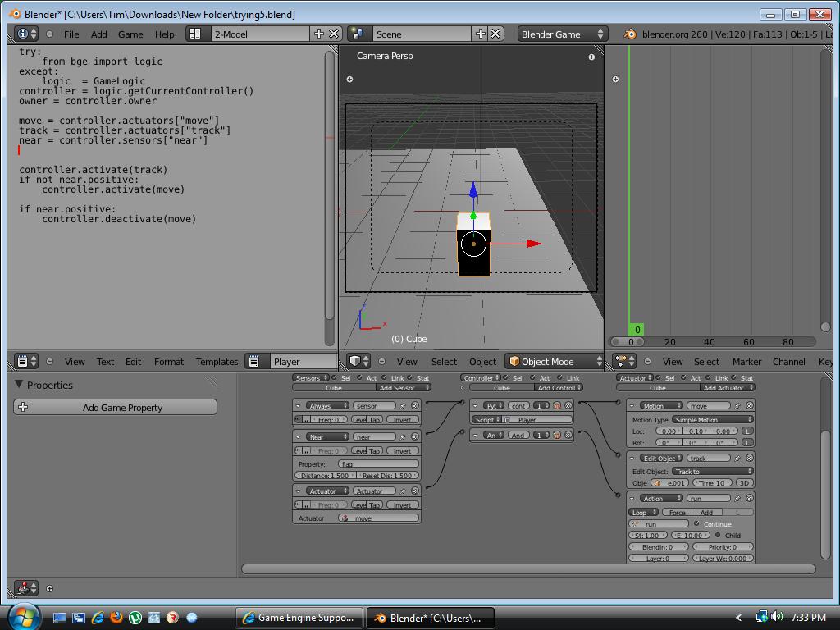Click the Near sensor Property field flag
The width and height of the screenshot is (840, 630).
378,464
